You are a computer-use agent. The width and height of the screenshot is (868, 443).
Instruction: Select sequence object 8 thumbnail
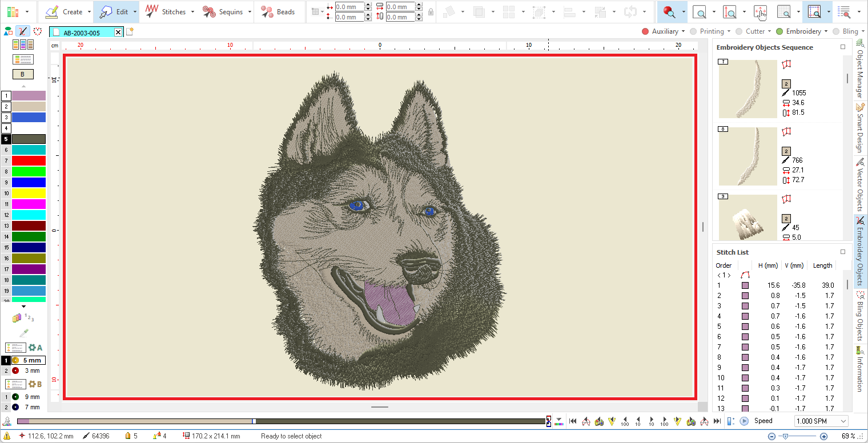point(748,156)
